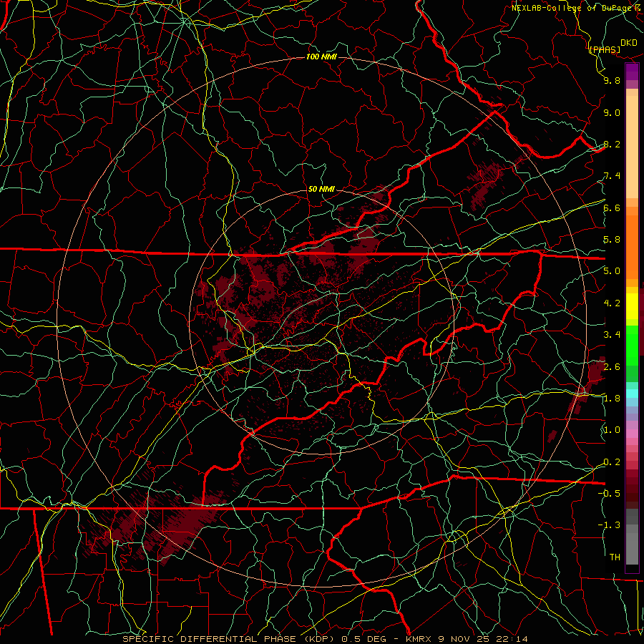Select the 5.0 scale value
The width and height of the screenshot is (644, 644).
pyautogui.click(x=612, y=271)
